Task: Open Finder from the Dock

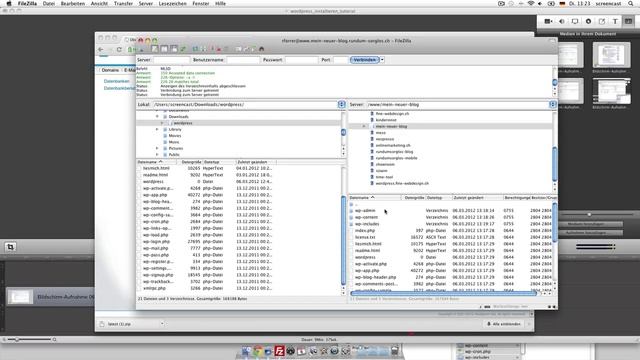Action: pos(246,351)
